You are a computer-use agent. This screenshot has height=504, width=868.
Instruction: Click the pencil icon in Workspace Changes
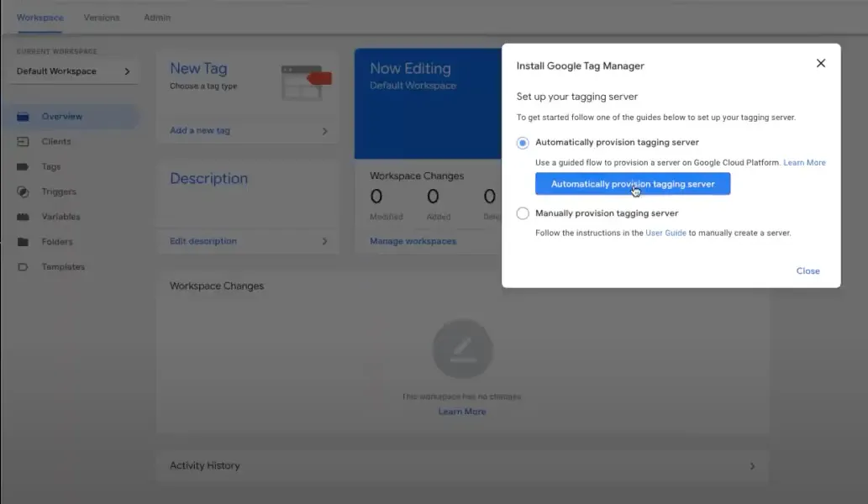pos(462,349)
